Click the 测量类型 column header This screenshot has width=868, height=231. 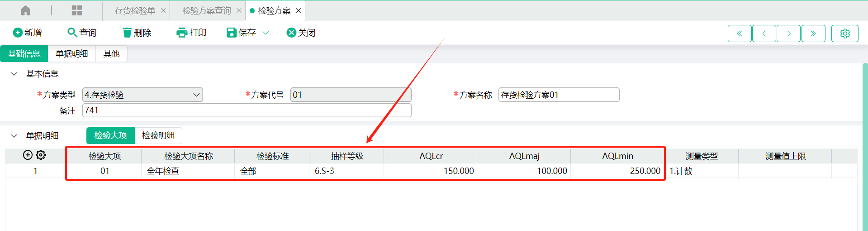[x=702, y=156]
